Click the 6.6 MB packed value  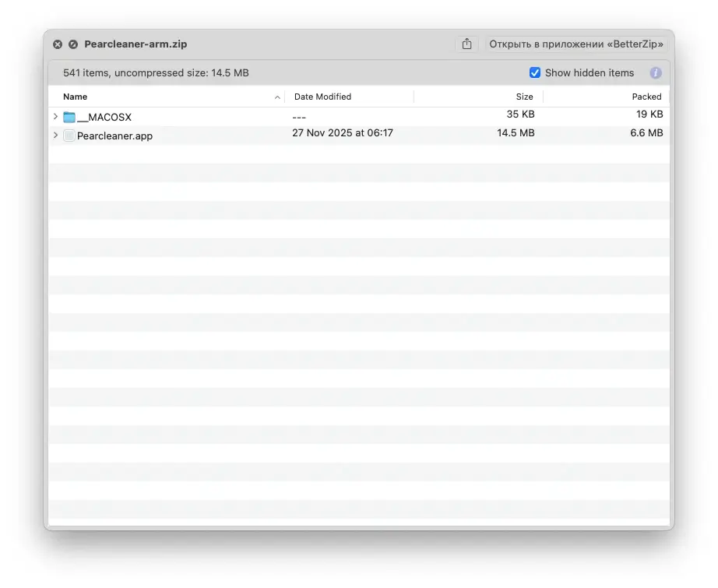click(646, 133)
